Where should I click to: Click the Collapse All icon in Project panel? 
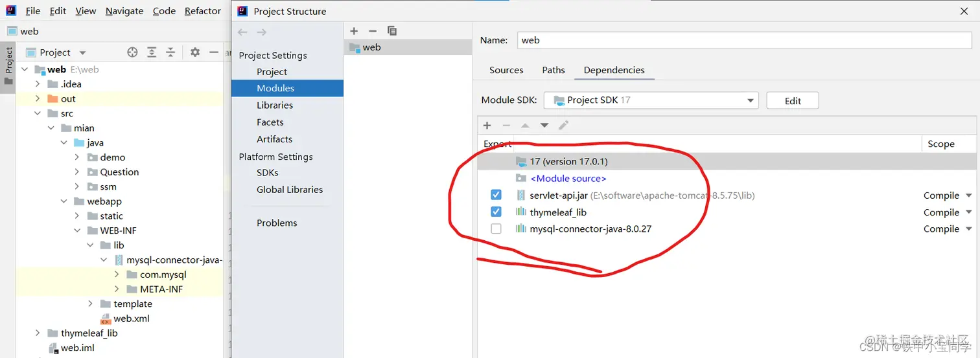point(170,52)
